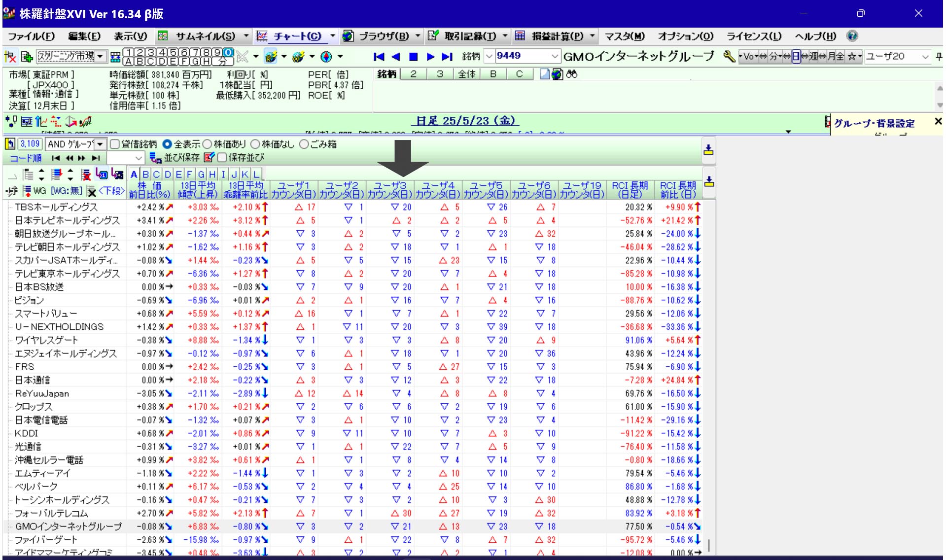Click the blue play-forward triangle button

[x=430, y=57]
